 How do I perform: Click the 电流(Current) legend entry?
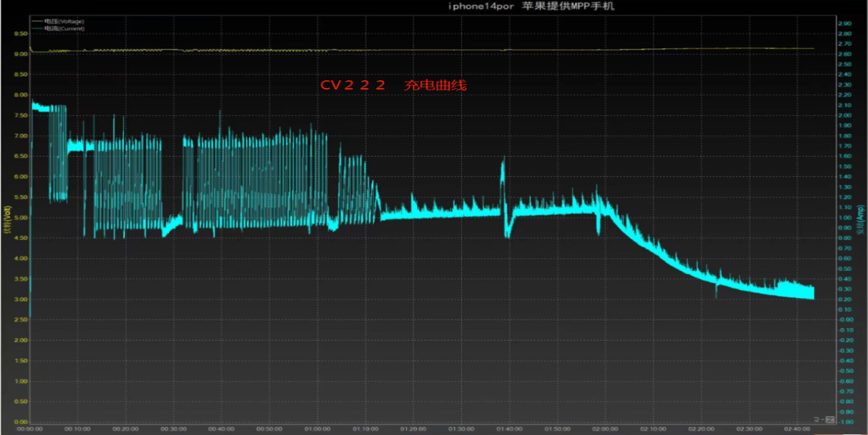[58, 29]
